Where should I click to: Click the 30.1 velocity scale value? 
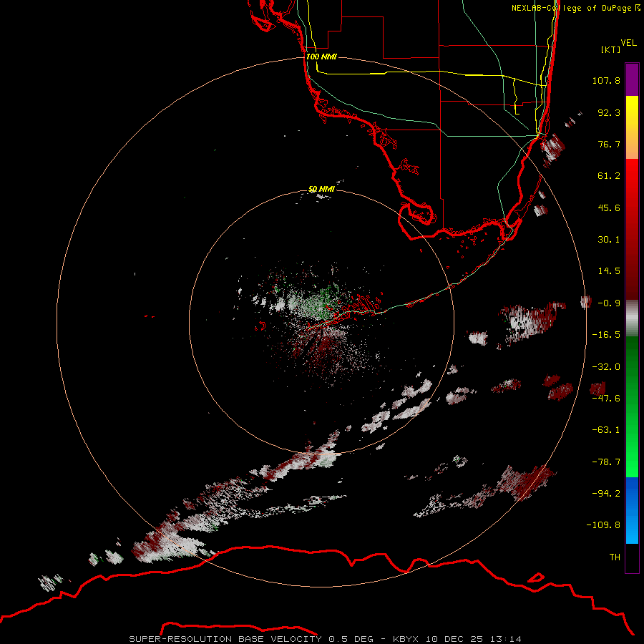tap(609, 240)
